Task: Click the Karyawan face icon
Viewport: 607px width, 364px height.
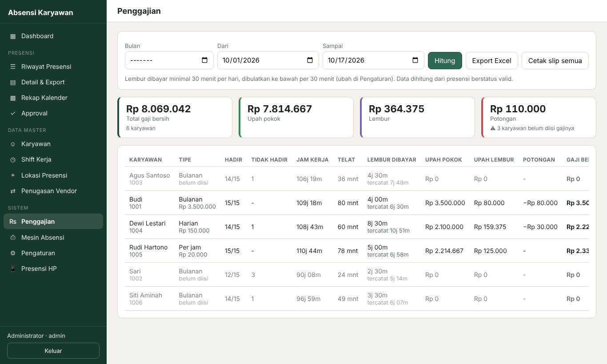Action: click(13, 144)
